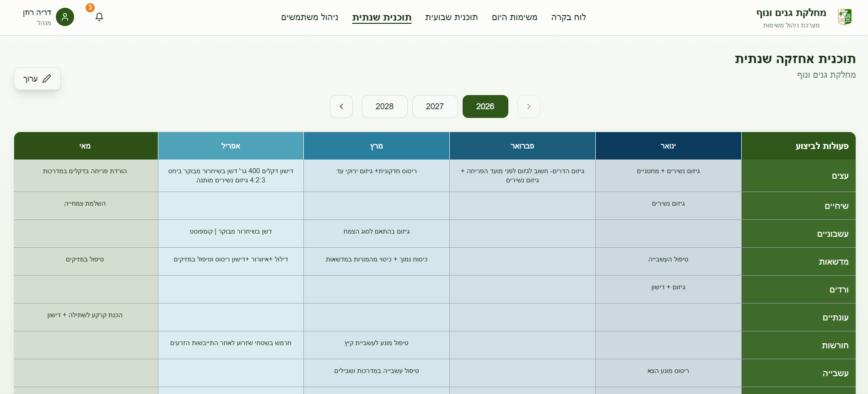Select year 2027
The height and width of the screenshot is (394, 868).
tap(435, 106)
